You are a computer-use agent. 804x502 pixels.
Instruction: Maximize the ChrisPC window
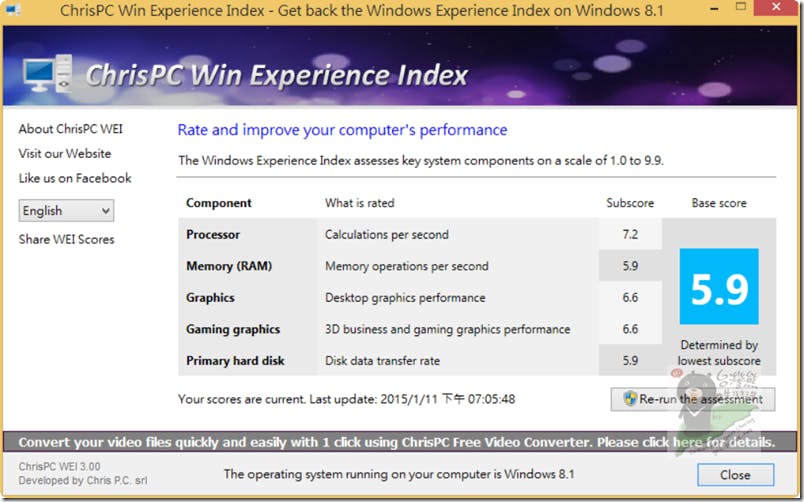pos(740,7)
